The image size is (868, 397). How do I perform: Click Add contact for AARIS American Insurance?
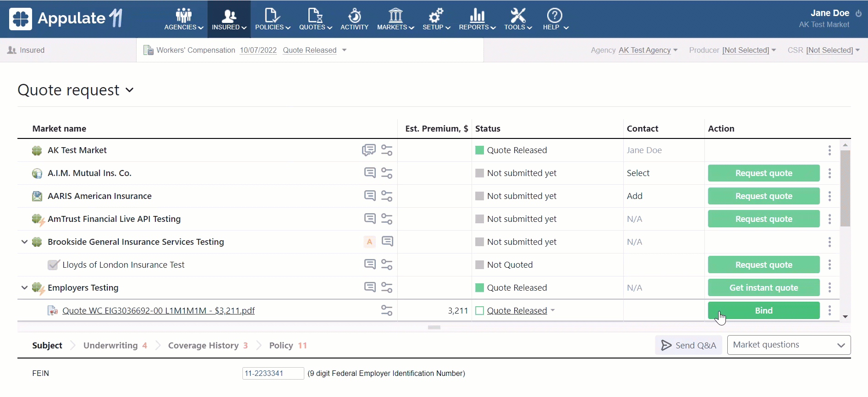[x=635, y=196]
